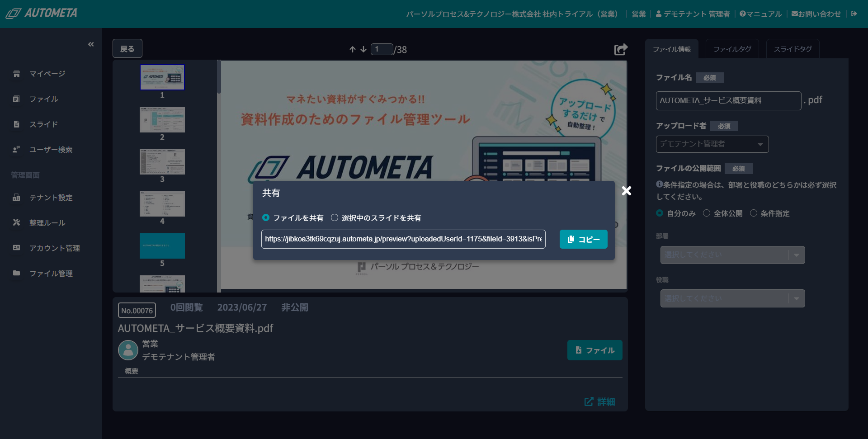
Task: Click the share icon above the preview
Action: coord(621,49)
